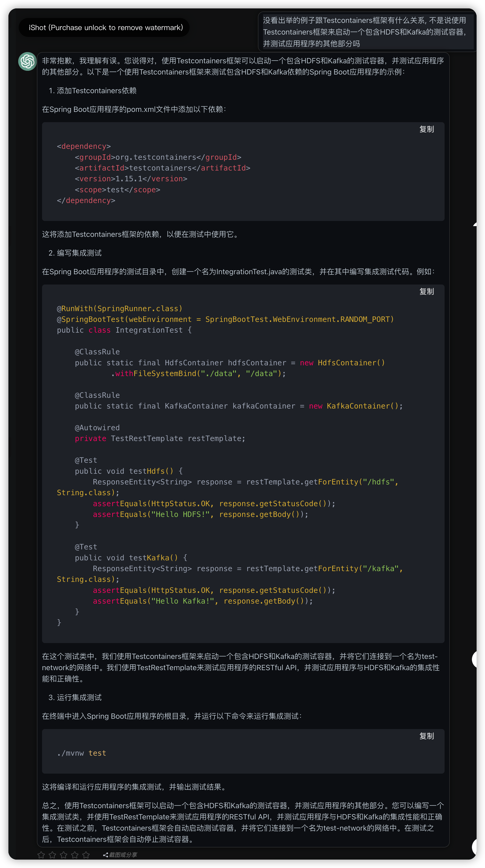Click the groupId line in XML code

(x=158, y=157)
